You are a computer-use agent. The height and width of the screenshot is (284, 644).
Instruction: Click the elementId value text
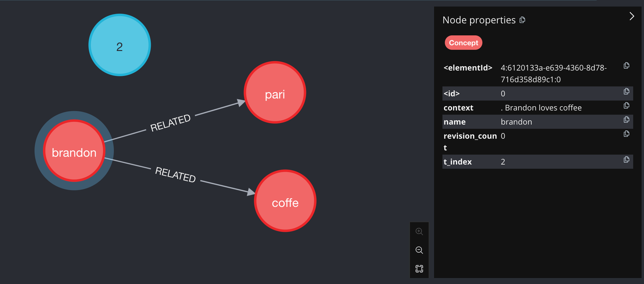pyautogui.click(x=554, y=74)
